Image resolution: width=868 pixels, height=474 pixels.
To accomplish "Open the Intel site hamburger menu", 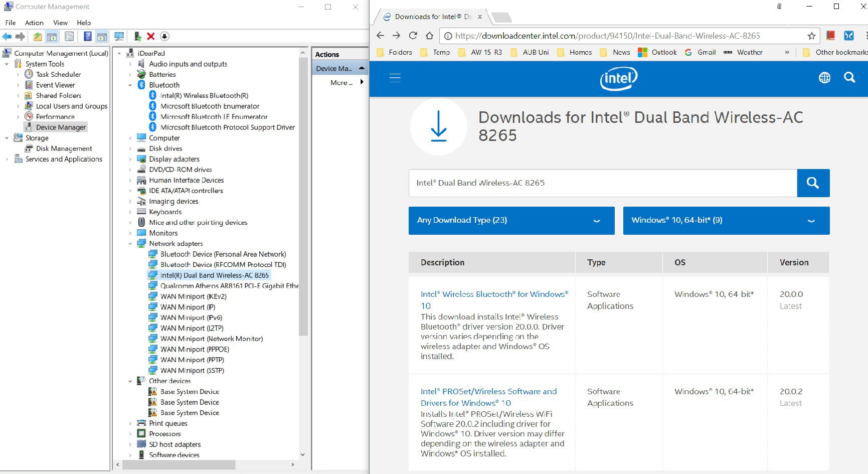I will click(395, 78).
